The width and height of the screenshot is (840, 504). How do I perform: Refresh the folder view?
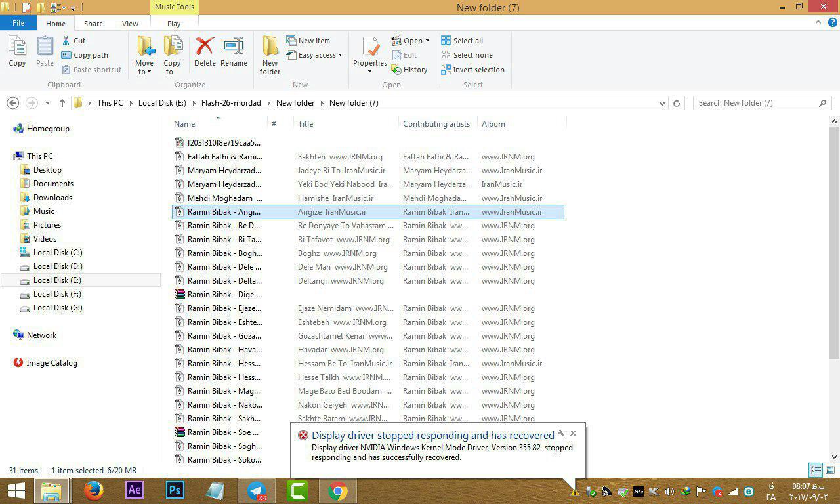(677, 103)
